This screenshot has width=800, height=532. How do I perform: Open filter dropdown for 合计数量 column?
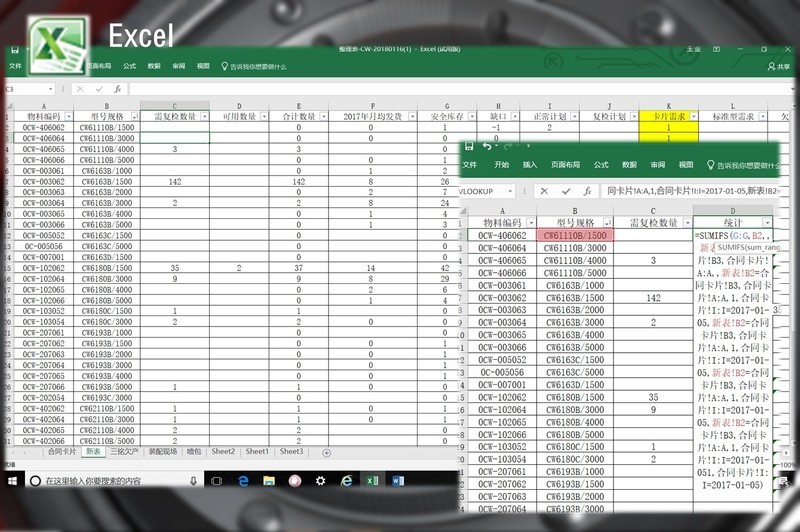[322, 117]
